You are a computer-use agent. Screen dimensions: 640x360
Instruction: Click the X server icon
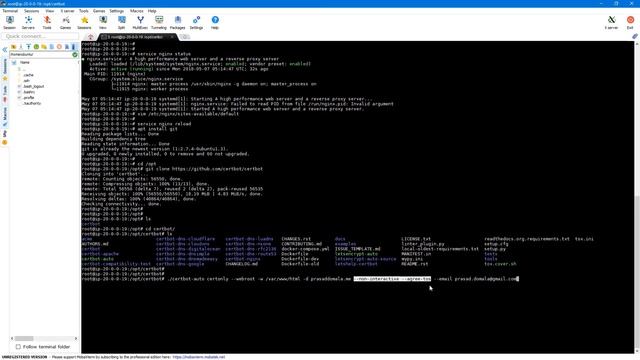(x=611, y=22)
